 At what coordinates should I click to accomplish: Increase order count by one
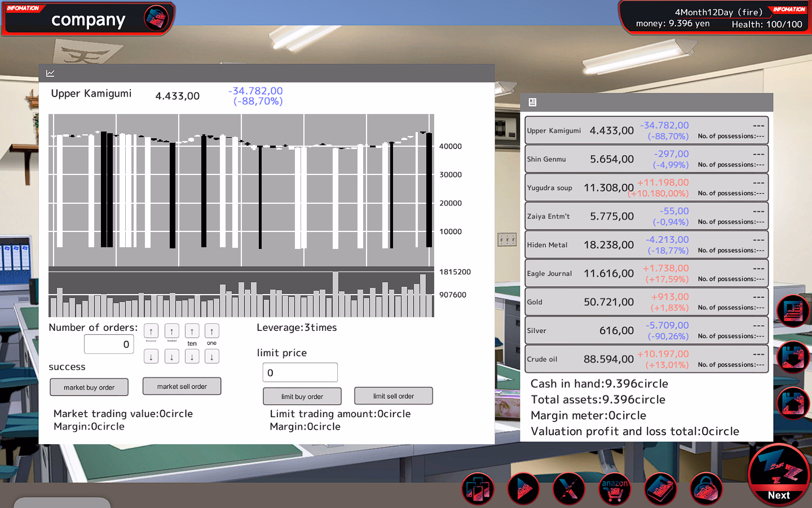click(212, 331)
